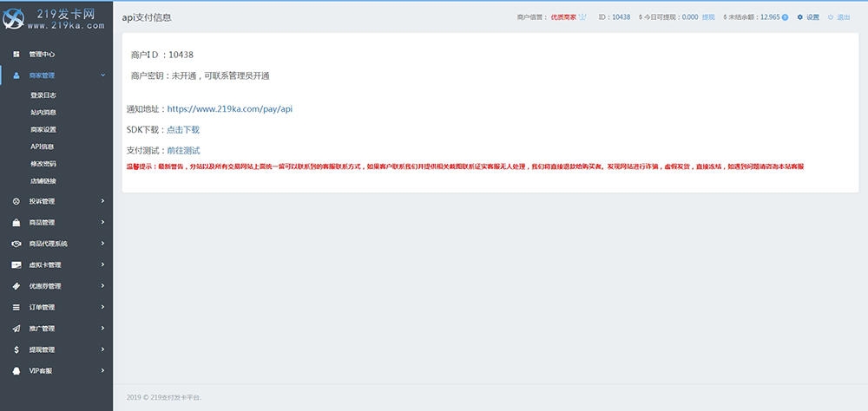Open 登录日志 submenu item
The height and width of the screenshot is (411, 868).
pos(43,95)
